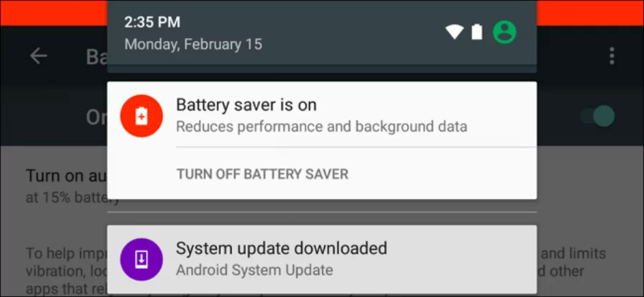Tap the 2:35 PM clock
Screen dimensions: 644x297
(152, 22)
